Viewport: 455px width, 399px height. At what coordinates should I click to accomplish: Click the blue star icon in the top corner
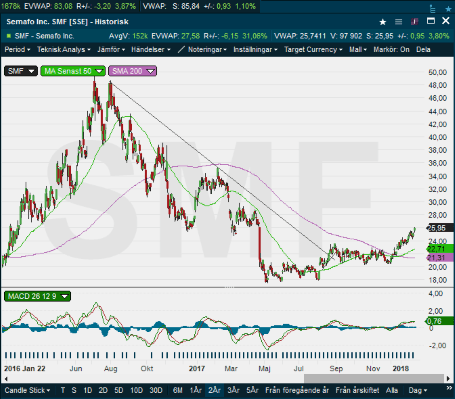[448, 9]
